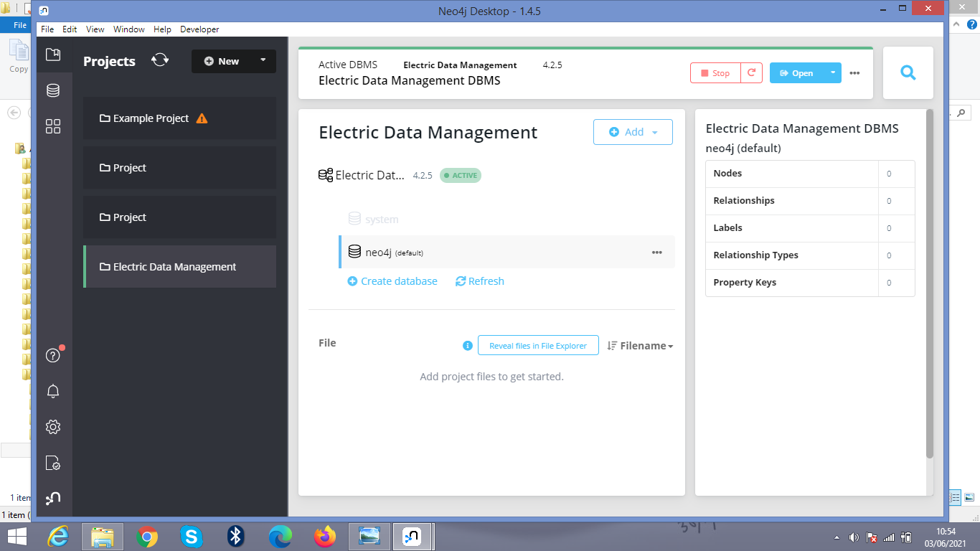Click the ACTIVE status badge
The height and width of the screenshot is (551, 980).
461,175
